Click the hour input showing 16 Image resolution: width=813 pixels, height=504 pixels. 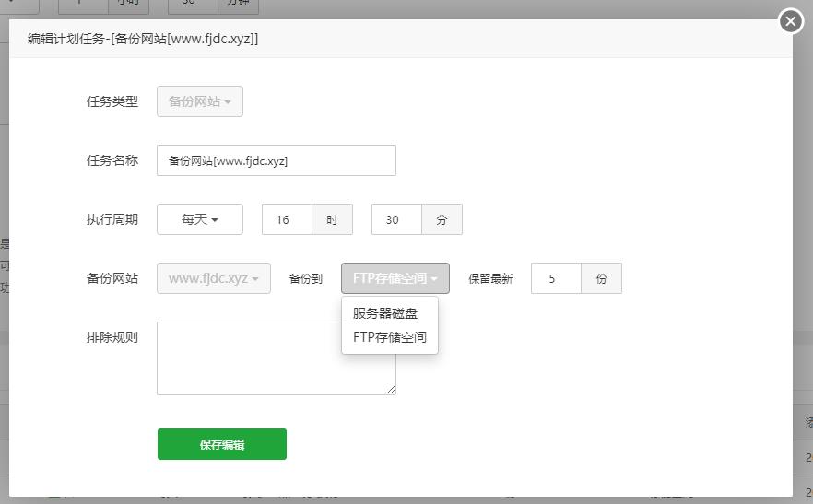point(287,219)
